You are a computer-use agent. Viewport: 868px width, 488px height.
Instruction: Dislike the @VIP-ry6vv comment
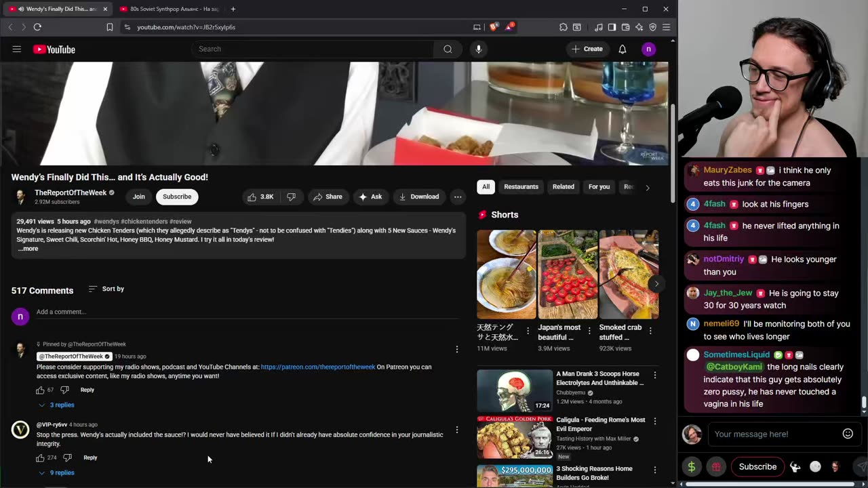67,457
